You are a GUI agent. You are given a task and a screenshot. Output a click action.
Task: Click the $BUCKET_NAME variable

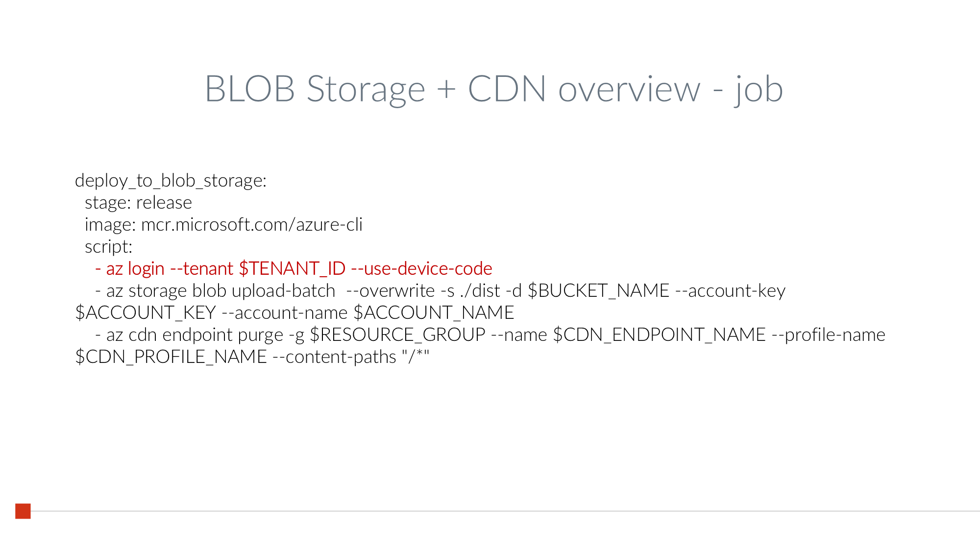[598, 291]
